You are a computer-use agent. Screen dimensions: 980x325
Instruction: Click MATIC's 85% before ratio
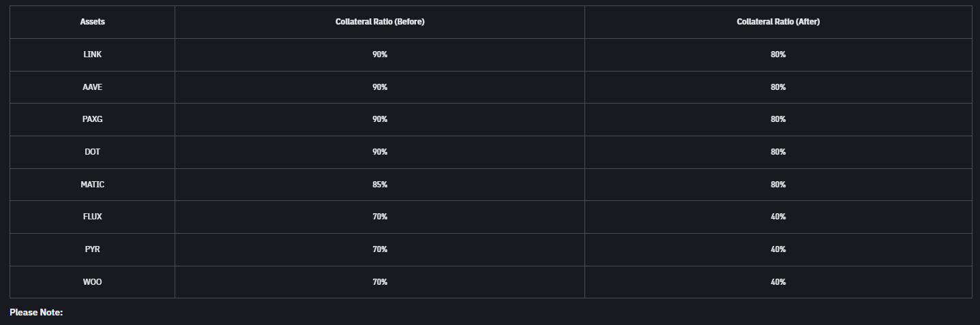coord(380,185)
